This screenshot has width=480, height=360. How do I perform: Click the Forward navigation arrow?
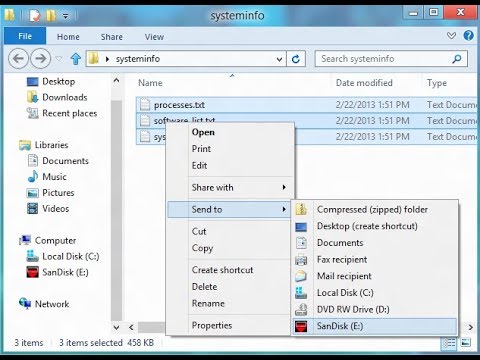coord(40,58)
